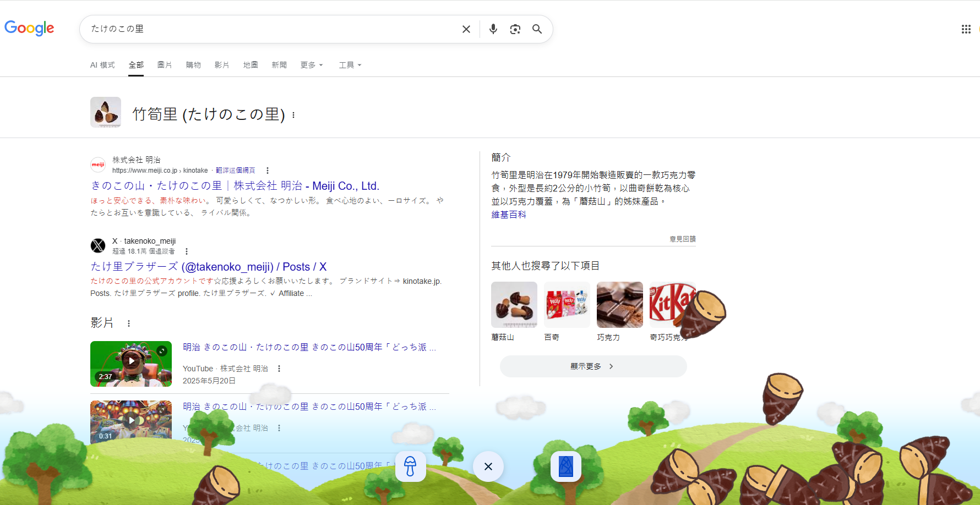Click the 意見回饋 feedback link
980x505 pixels.
(682, 239)
